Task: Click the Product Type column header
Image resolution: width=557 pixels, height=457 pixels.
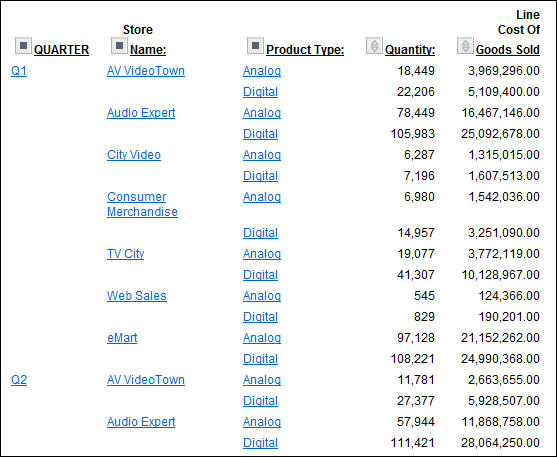Action: click(305, 50)
